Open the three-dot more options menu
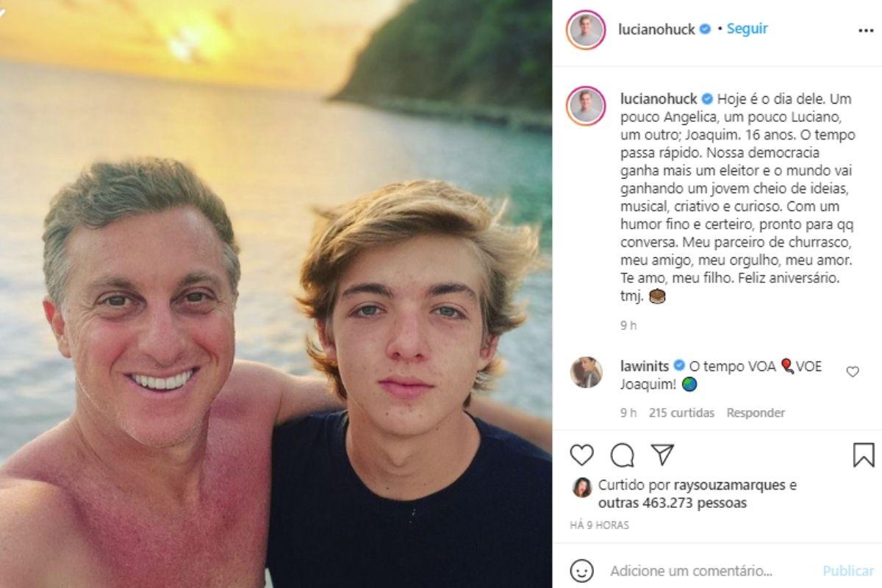Screen dimensions: 882x588 [x=866, y=31]
